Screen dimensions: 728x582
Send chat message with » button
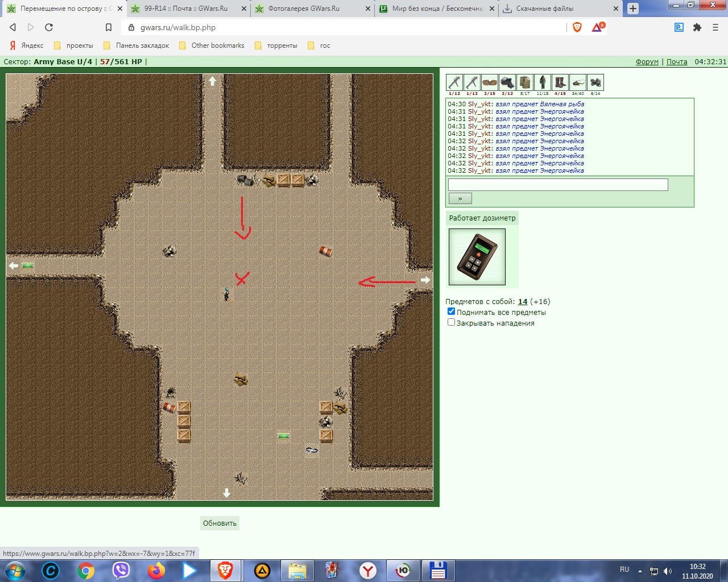tap(460, 198)
